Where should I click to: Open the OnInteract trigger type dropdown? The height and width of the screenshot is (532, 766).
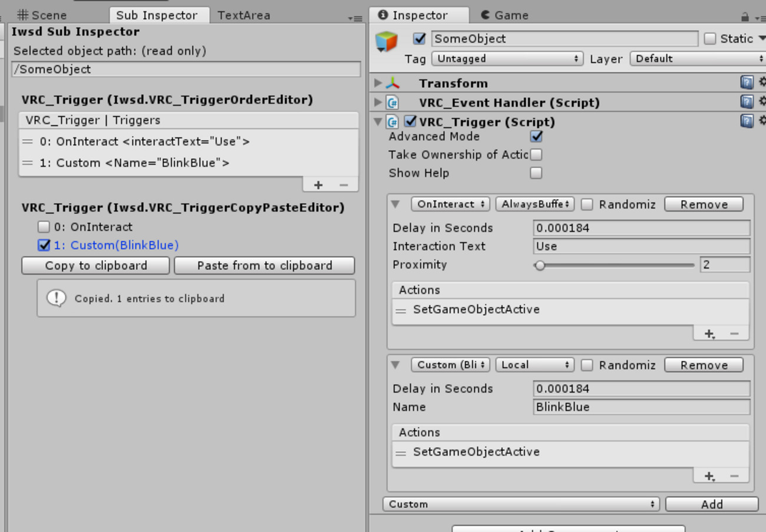pyautogui.click(x=451, y=204)
